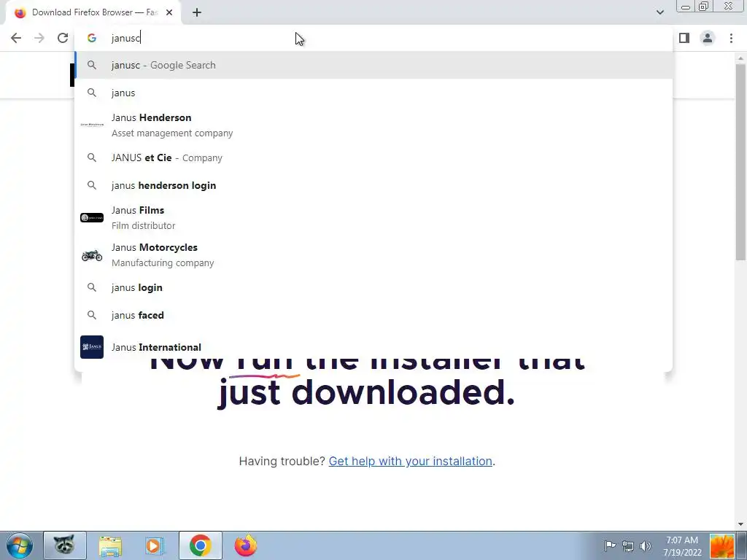
Task: Click the Google icon in address bar
Action: [92, 38]
